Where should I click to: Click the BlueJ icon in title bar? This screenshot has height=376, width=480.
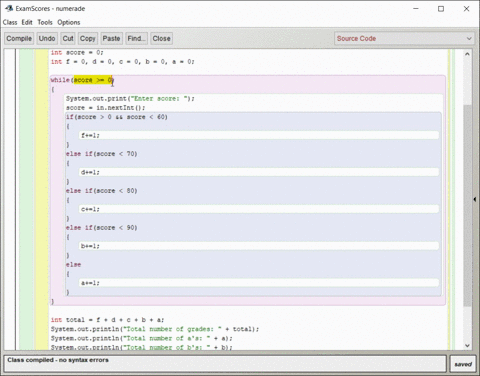(9, 8)
